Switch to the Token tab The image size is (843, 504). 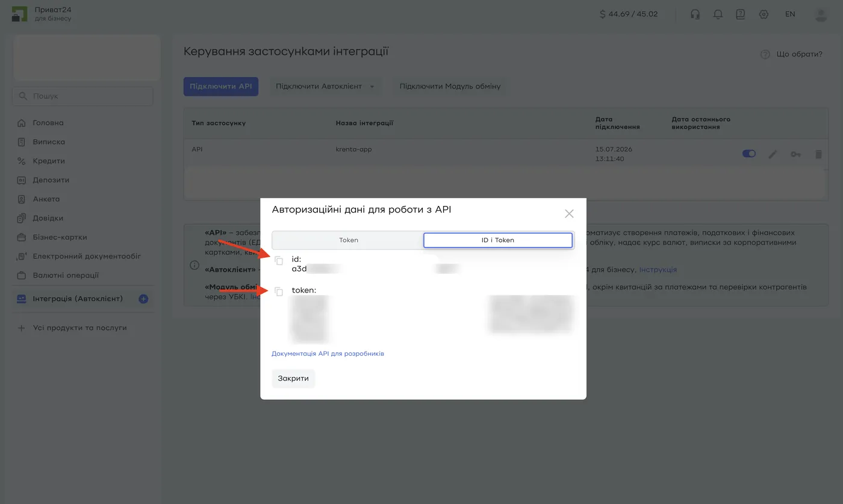pos(349,240)
